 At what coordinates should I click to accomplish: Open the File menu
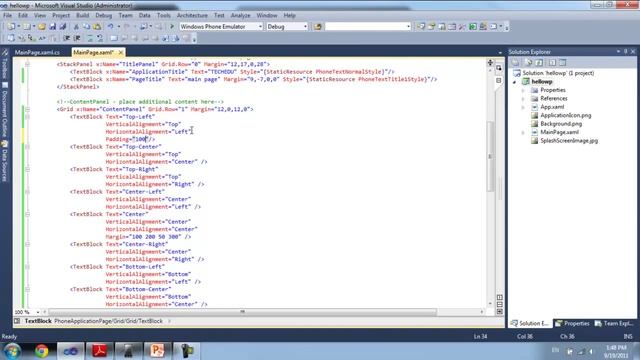(7, 15)
